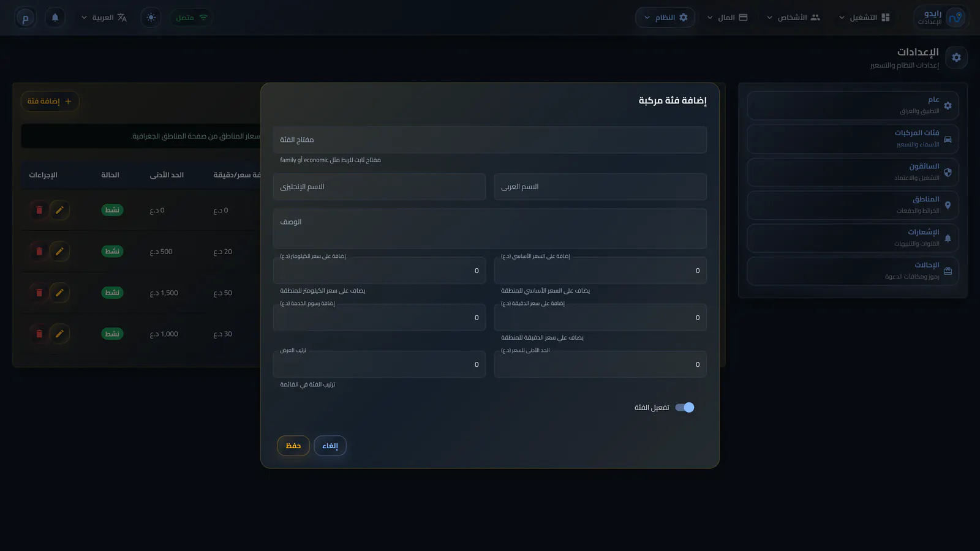980x551 pixels.
Task: Click the الاسم العربي input field
Action: click(x=600, y=187)
